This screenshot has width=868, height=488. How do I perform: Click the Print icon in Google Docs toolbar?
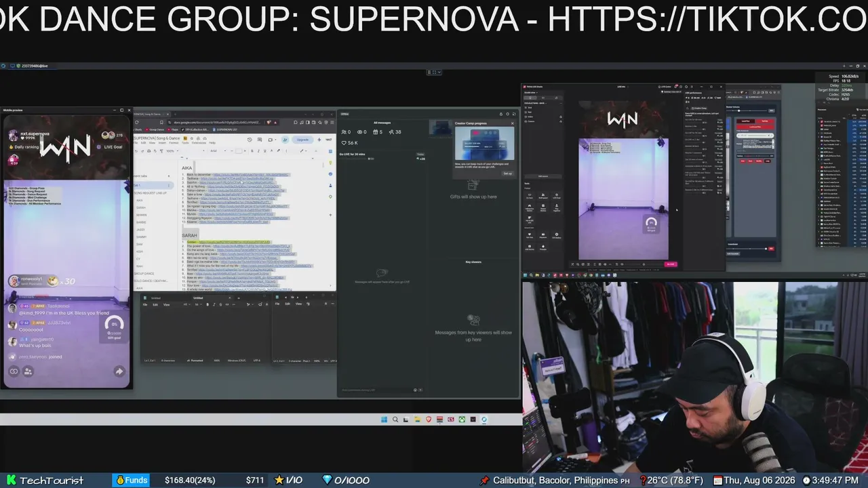point(149,151)
